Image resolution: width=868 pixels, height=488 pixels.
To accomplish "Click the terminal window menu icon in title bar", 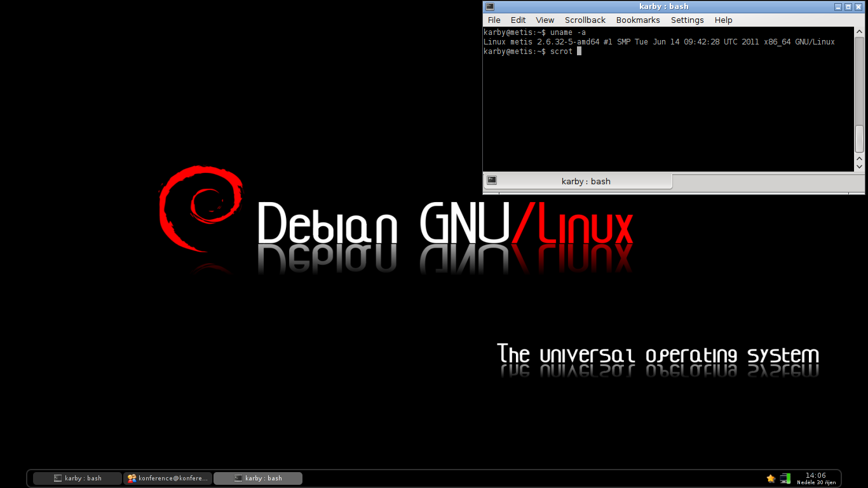I will click(490, 6).
